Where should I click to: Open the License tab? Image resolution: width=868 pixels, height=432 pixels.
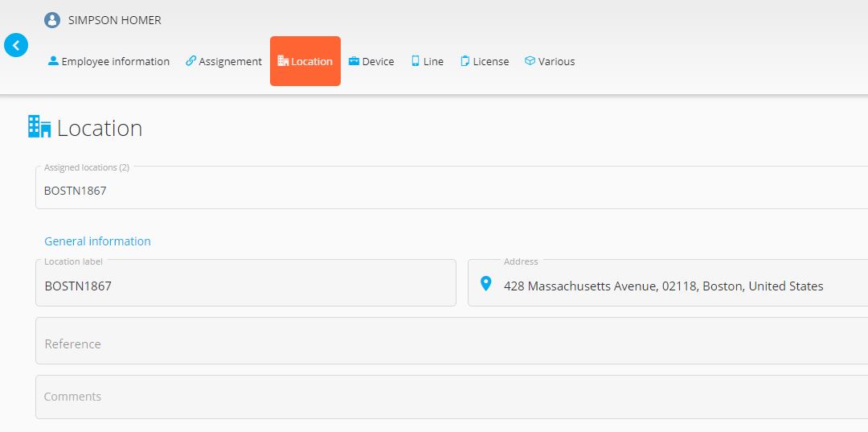coord(485,61)
